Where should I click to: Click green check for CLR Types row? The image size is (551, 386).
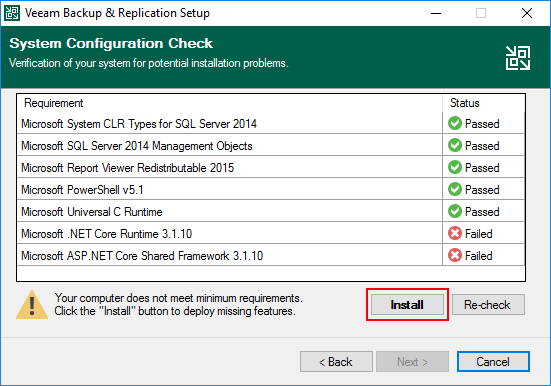point(455,123)
